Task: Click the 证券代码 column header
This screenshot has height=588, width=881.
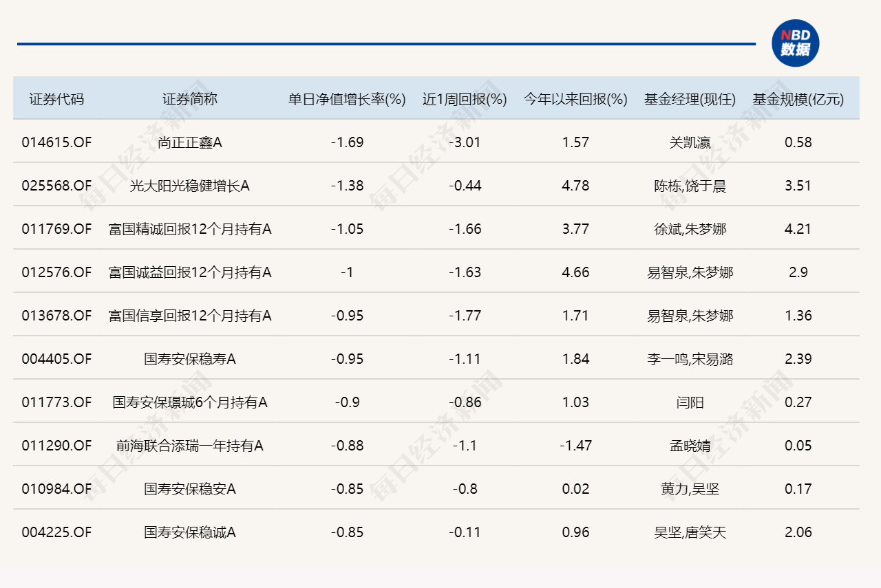Action: click(x=56, y=99)
